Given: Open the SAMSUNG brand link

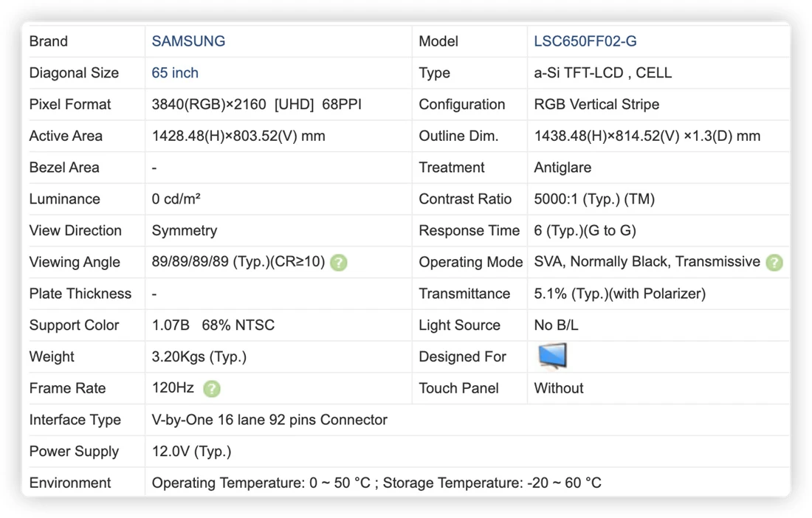Looking at the screenshot, I should click(188, 41).
